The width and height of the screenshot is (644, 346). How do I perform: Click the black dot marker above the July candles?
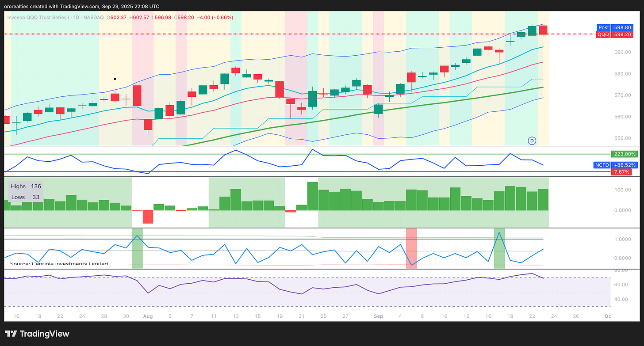[115, 79]
